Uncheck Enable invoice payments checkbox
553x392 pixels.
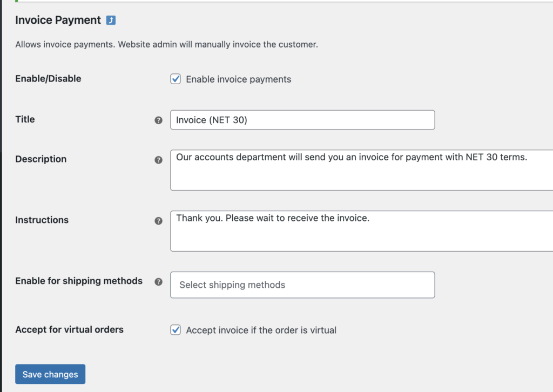[x=176, y=79]
